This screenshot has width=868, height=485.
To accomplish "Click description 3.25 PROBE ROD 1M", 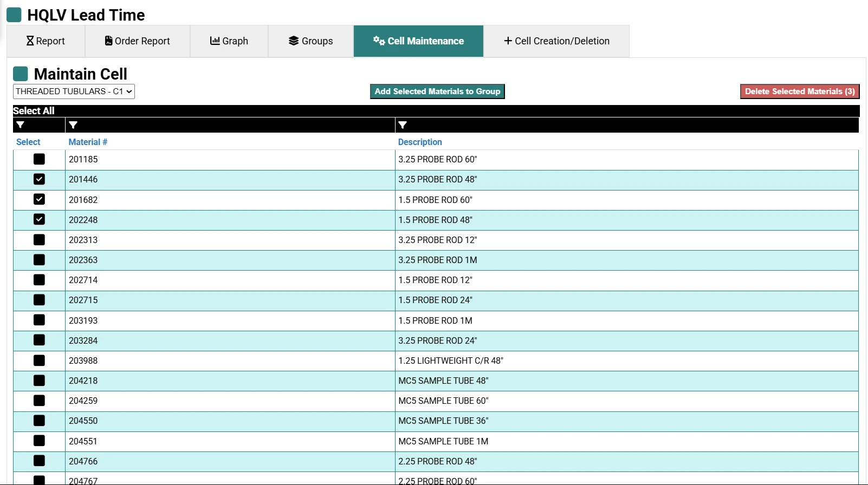I will point(438,260).
